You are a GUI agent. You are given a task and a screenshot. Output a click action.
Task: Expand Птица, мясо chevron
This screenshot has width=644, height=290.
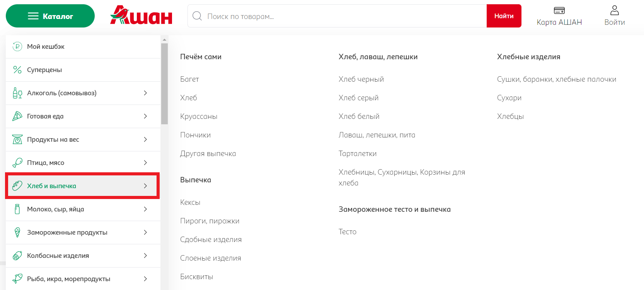(x=145, y=163)
